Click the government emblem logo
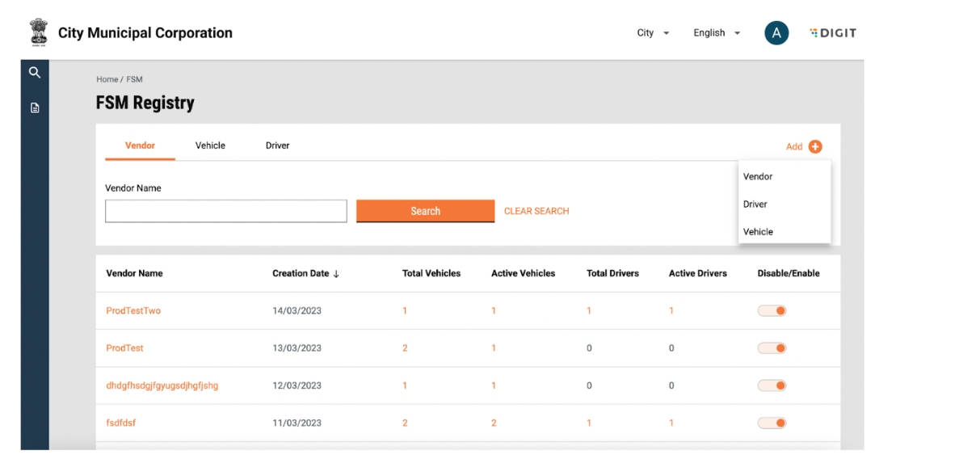 pyautogui.click(x=38, y=32)
